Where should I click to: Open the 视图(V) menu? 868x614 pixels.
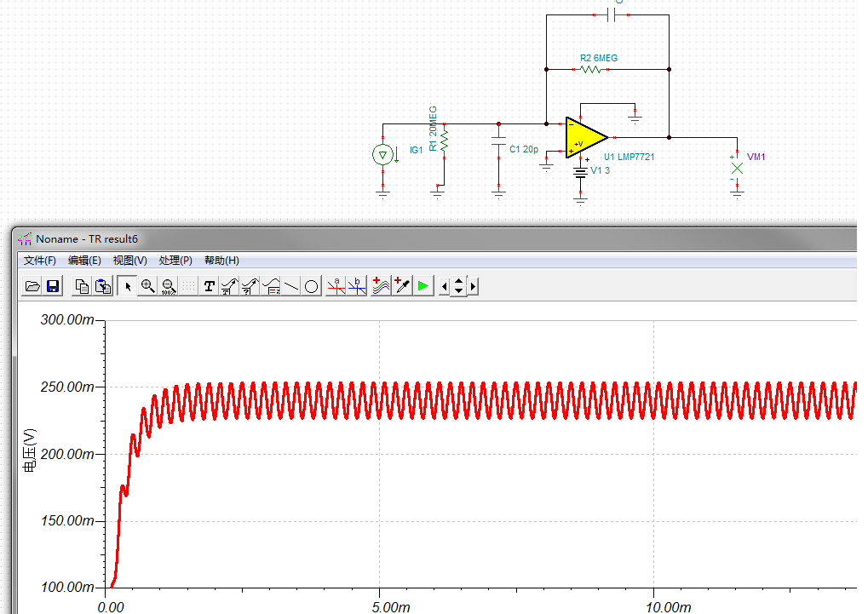tap(129, 261)
